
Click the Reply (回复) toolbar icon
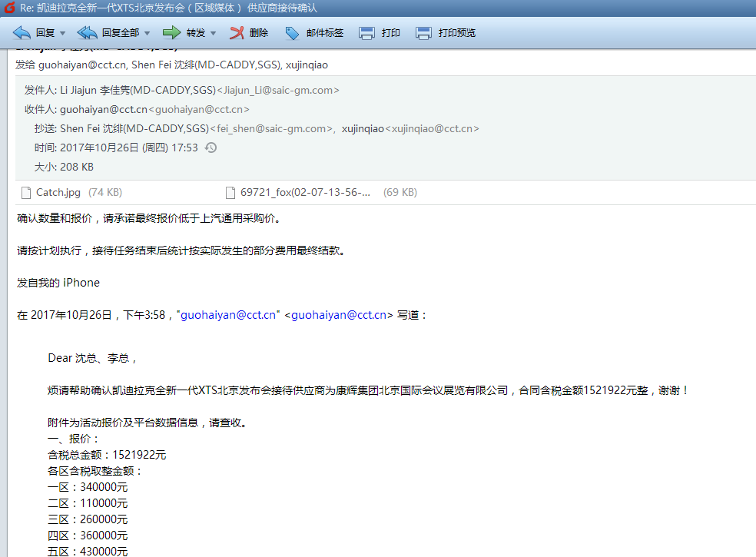point(22,33)
